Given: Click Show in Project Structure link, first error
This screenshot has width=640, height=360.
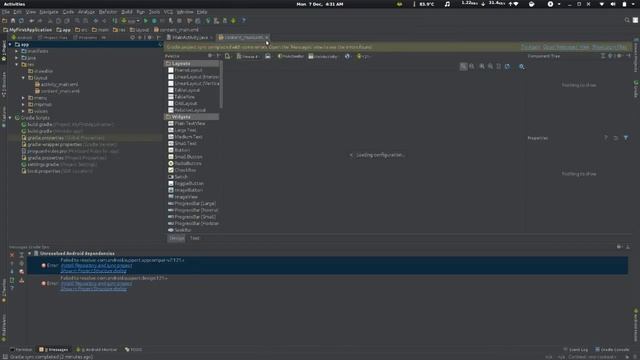Looking at the screenshot, I should point(93,271).
